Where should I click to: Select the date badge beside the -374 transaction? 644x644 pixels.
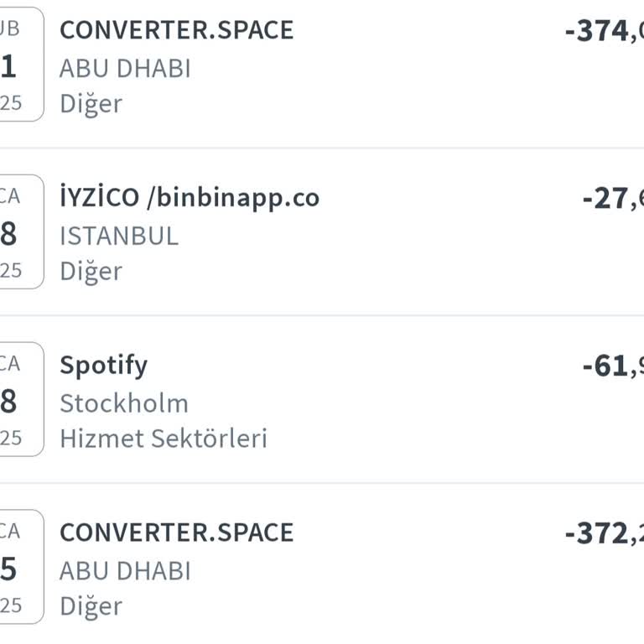pyautogui.click(x=20, y=65)
